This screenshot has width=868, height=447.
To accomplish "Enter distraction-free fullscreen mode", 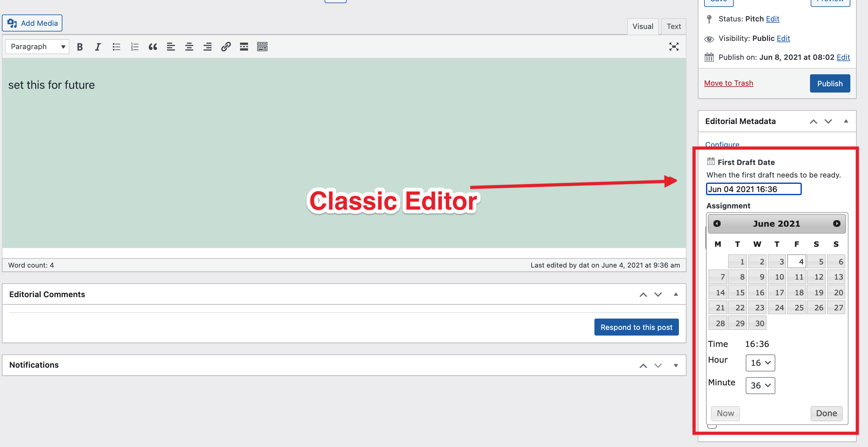I will 674,47.
